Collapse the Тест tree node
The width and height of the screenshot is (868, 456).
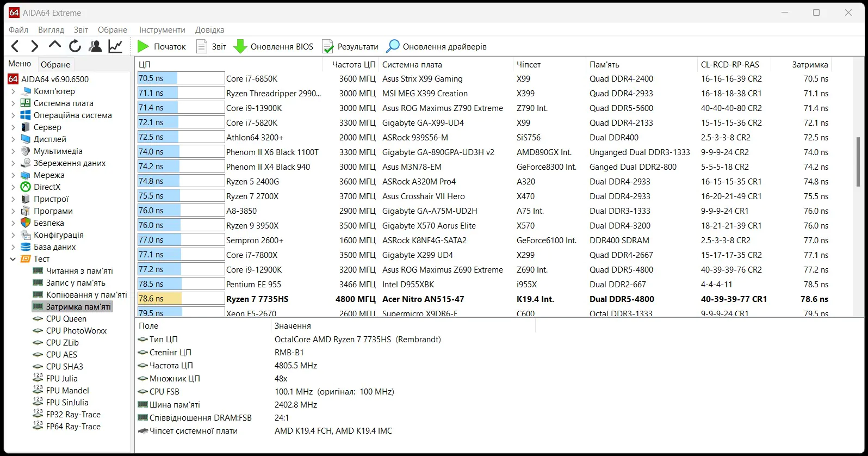pyautogui.click(x=13, y=259)
